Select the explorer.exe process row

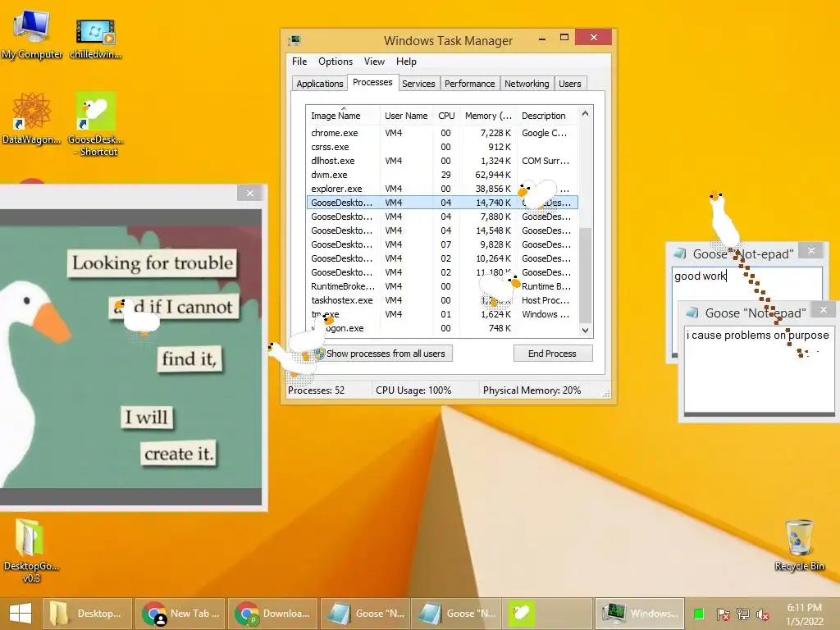pyautogui.click(x=442, y=189)
